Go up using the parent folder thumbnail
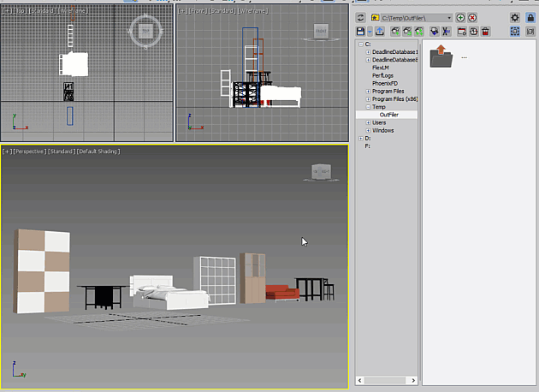539x392 pixels. tap(441, 56)
